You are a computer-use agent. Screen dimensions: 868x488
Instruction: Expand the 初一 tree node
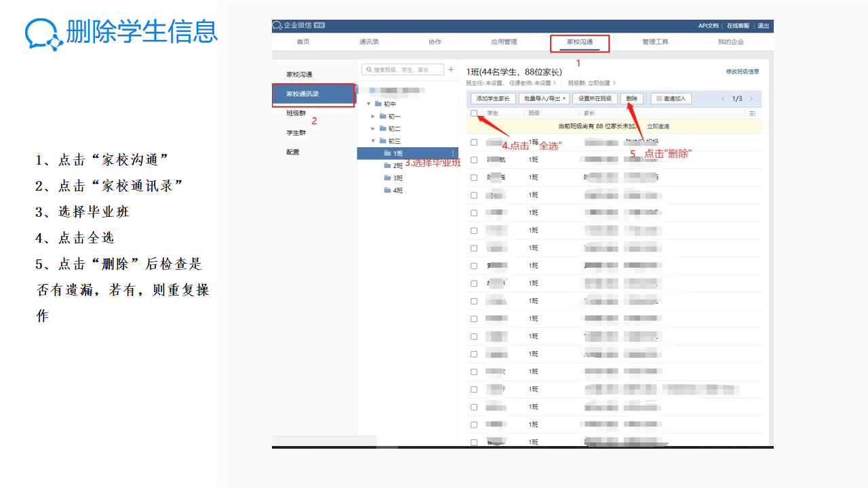373,117
